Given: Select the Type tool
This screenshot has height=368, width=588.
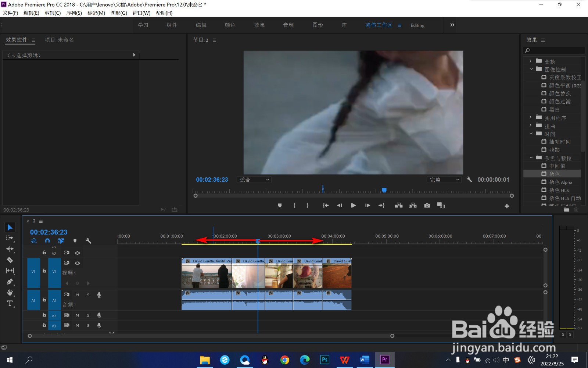Looking at the screenshot, I should (10, 304).
